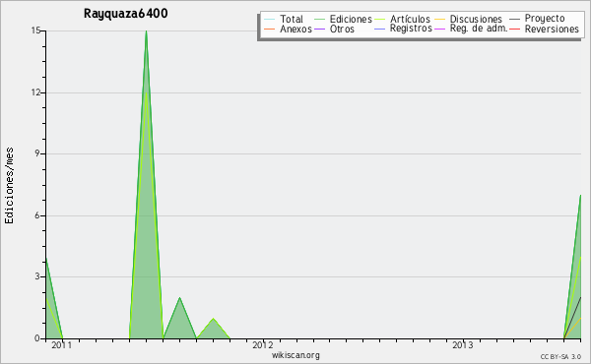The image size is (591, 364).
Task: Click the Ediciones legend entry
Action: click(351, 19)
